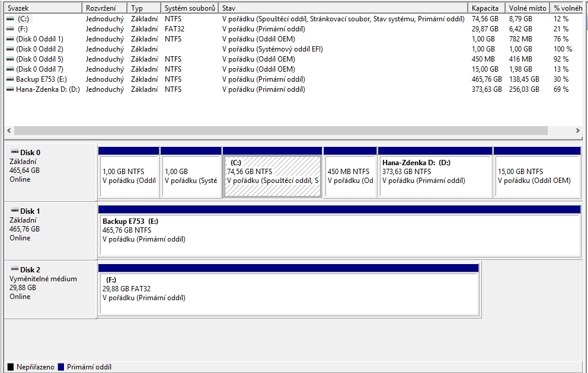Screen dimensions: 588x373
Task: Select the (Disk 0 Oddíl 1) volume row
Action: click(294, 39)
